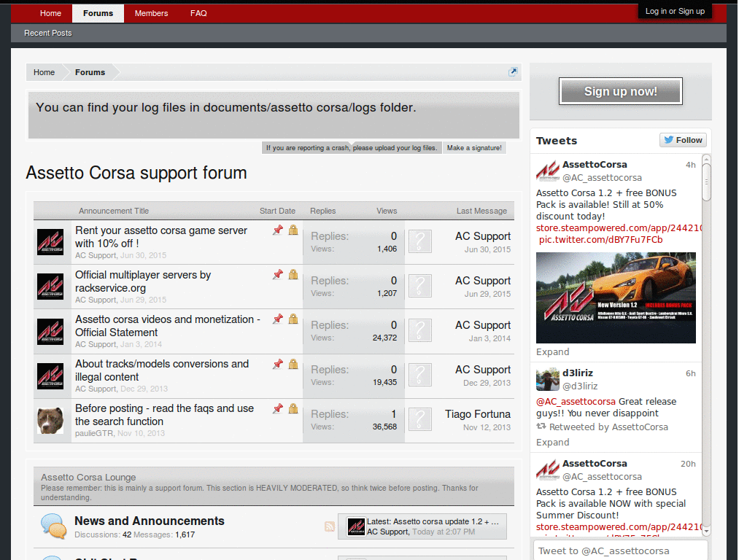Click the Twitter bird Follow icon in Tweets panel
This screenshot has width=747, height=560.
point(667,140)
